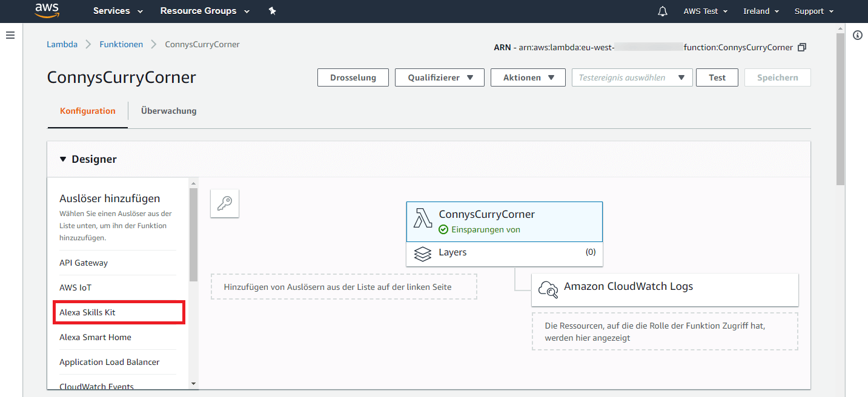Screen dimensions: 868x397
Task: Click the ConnysCurryCorner breadcrumb text
Action: click(202, 44)
